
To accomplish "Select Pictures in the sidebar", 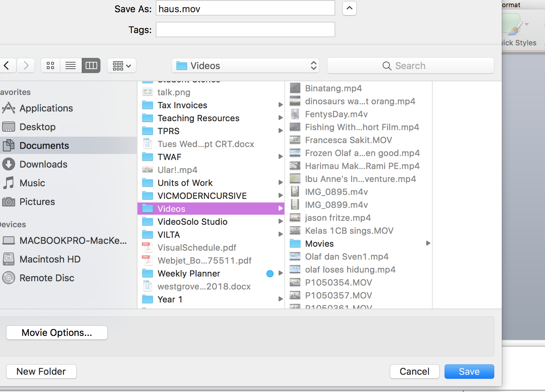I will point(37,202).
